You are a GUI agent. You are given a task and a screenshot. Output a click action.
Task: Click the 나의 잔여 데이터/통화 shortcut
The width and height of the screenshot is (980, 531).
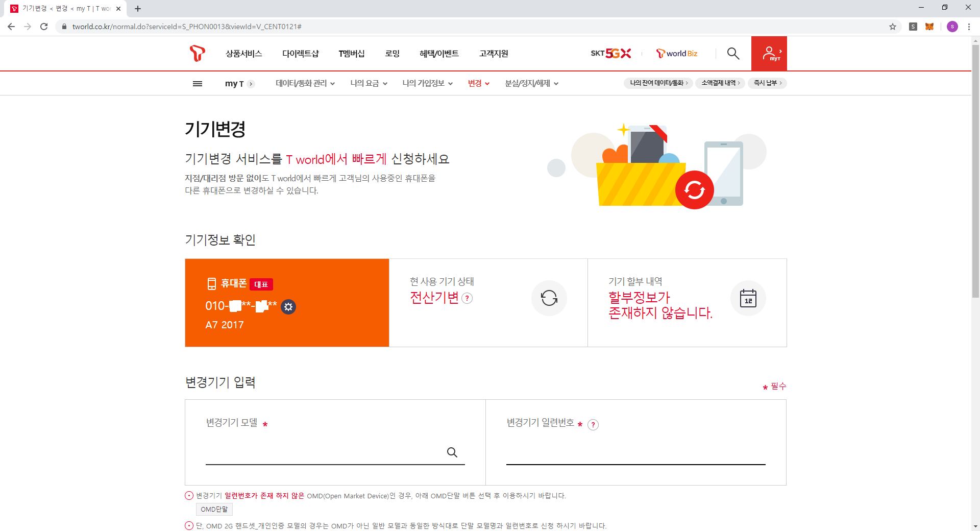(x=658, y=83)
